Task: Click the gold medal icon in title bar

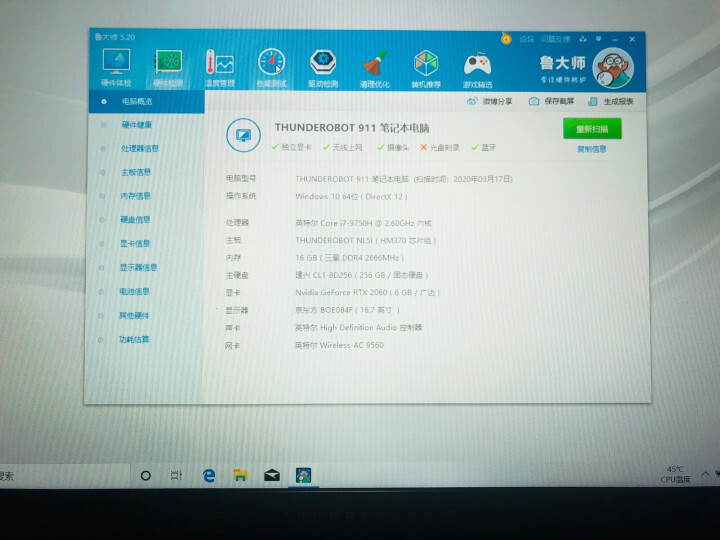Action: pyautogui.click(x=506, y=38)
